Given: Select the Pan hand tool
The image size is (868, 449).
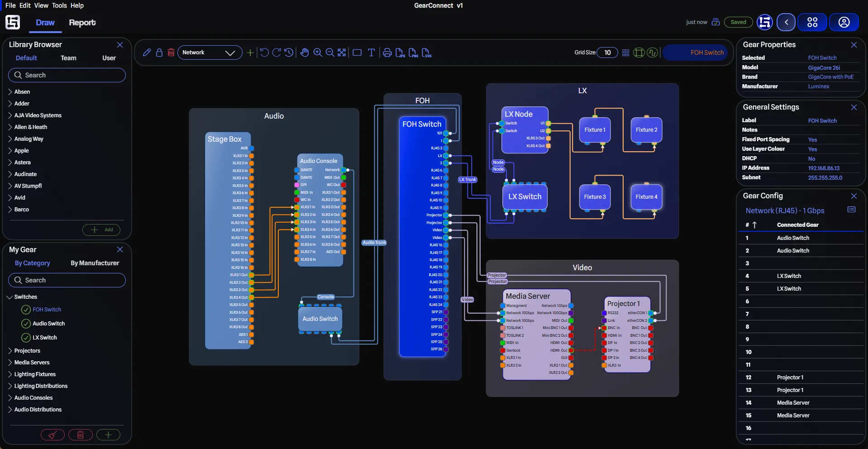Looking at the screenshot, I should point(305,53).
